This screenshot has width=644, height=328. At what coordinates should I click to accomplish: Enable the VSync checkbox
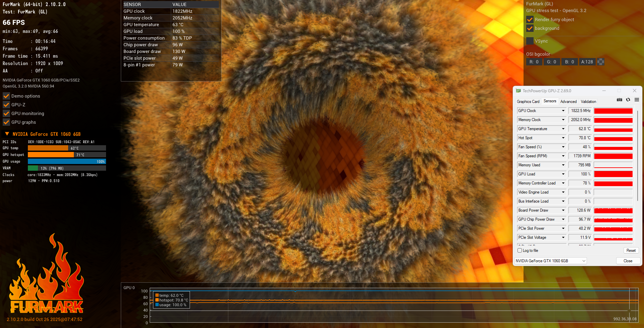point(530,41)
